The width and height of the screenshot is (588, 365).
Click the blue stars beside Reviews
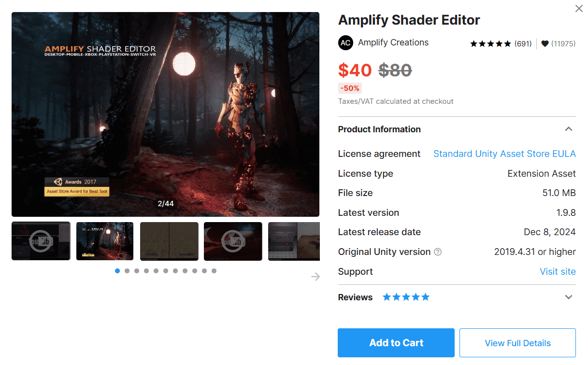406,297
